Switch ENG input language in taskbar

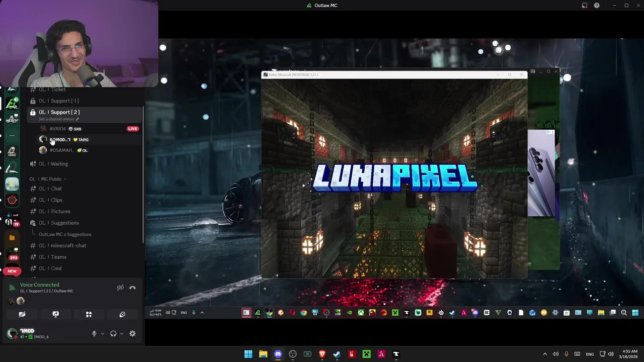coord(590,354)
